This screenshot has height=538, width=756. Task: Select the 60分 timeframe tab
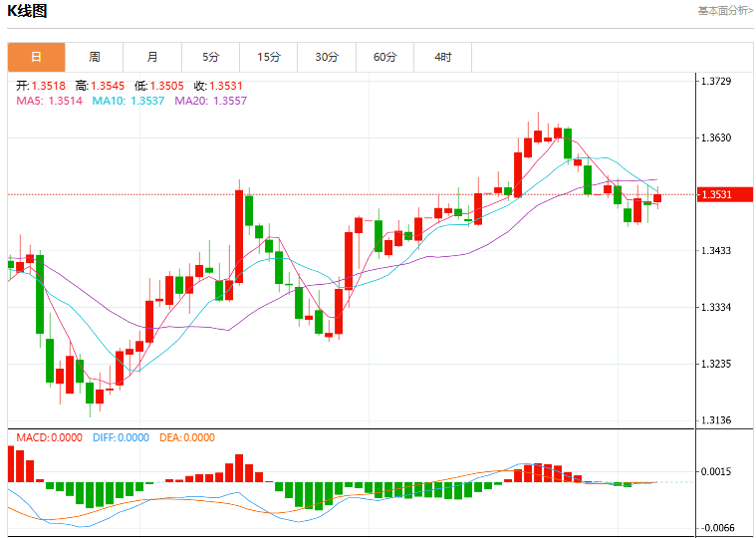pyautogui.click(x=384, y=58)
